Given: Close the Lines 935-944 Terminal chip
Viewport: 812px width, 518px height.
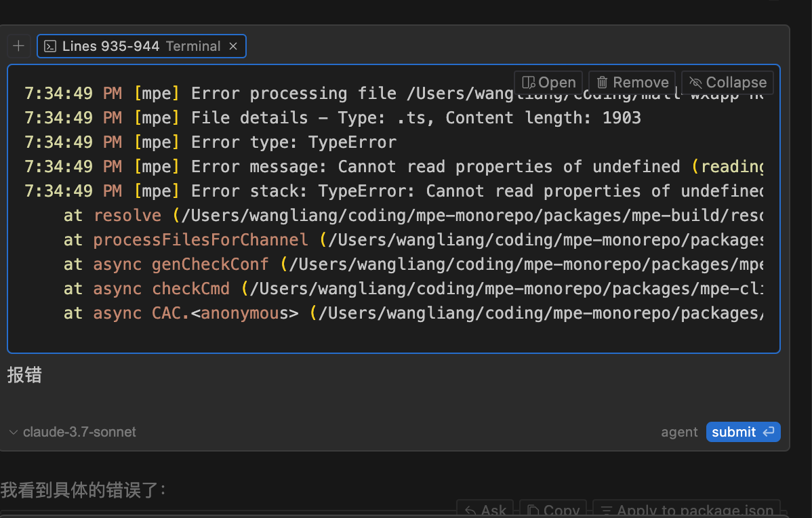Looking at the screenshot, I should (233, 46).
